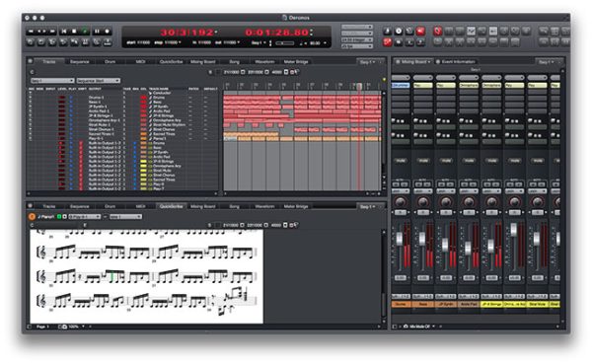Select the Piano1 track name in Tracks
Viewport: 592px width, 364px height.
tap(159, 138)
